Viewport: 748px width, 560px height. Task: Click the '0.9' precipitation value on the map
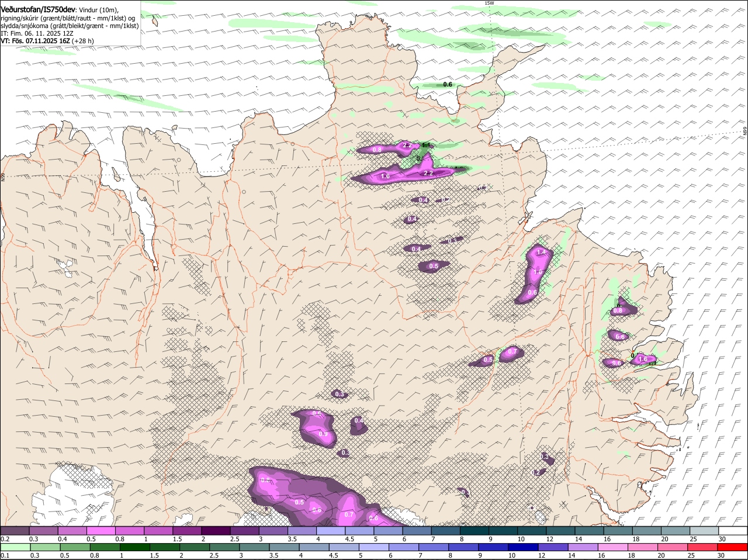click(323, 434)
